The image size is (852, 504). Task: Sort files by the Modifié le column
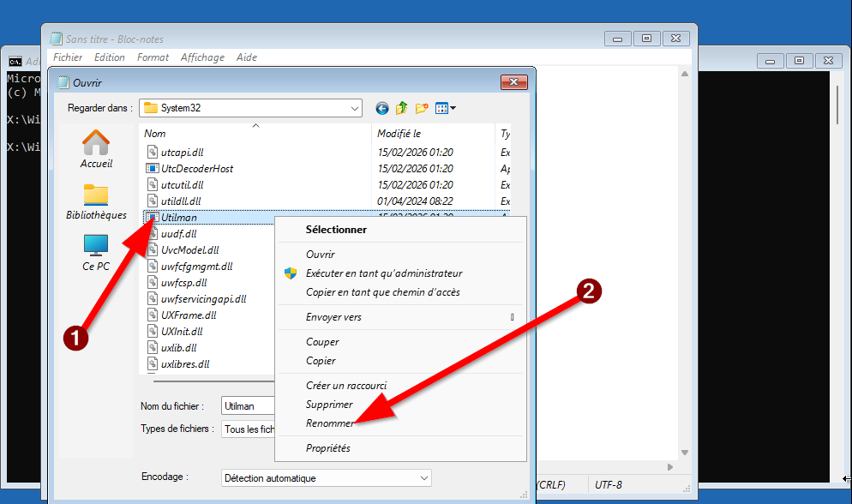point(399,134)
